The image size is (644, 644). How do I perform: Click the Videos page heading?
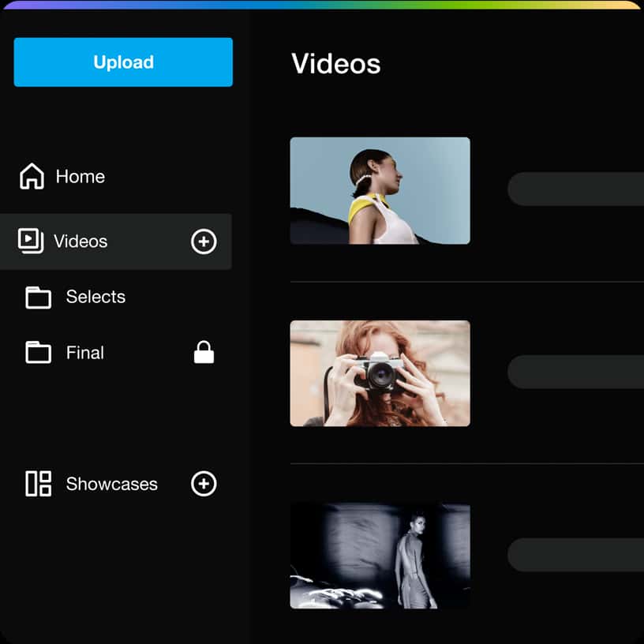336,64
